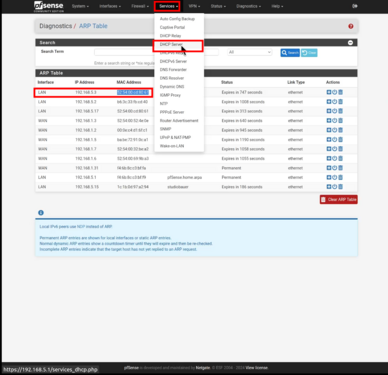Send Wake-on-LAN for 192.168.1.3 row

click(x=334, y=121)
